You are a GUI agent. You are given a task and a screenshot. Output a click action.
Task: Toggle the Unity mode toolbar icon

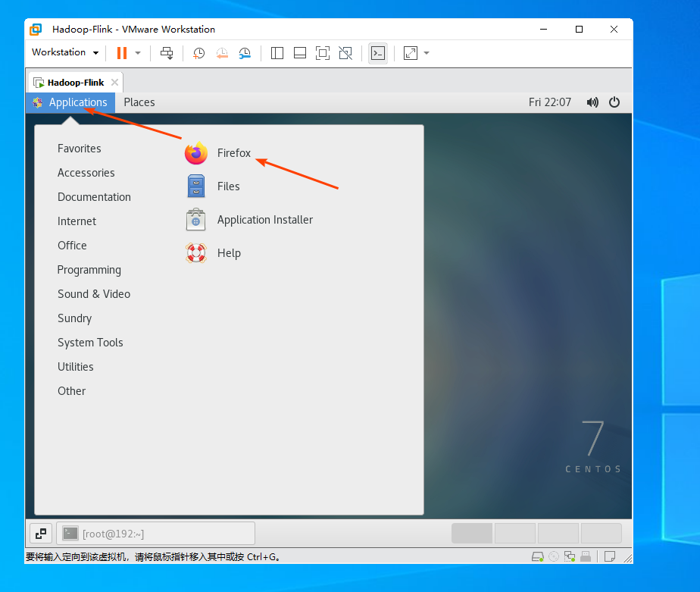(x=345, y=53)
